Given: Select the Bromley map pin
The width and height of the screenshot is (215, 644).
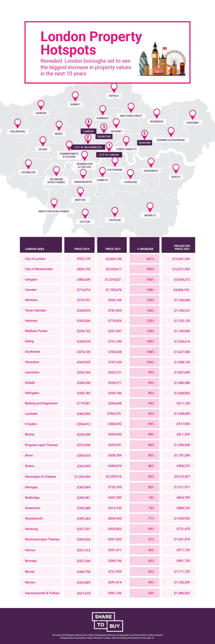Looking at the screenshot, I should (x=150, y=207).
